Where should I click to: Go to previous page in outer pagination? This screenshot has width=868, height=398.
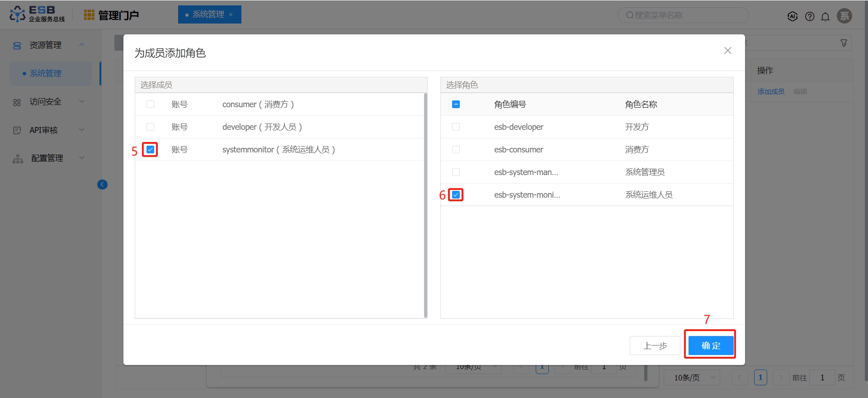740,378
